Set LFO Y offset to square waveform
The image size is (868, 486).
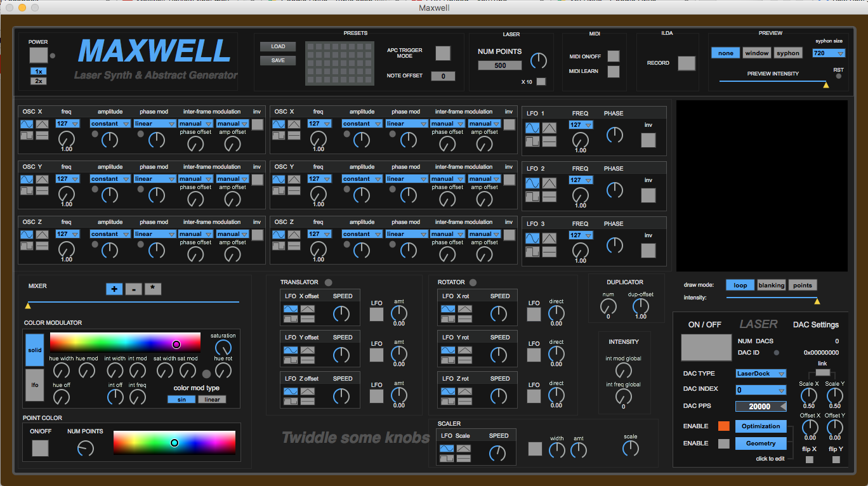pos(290,361)
